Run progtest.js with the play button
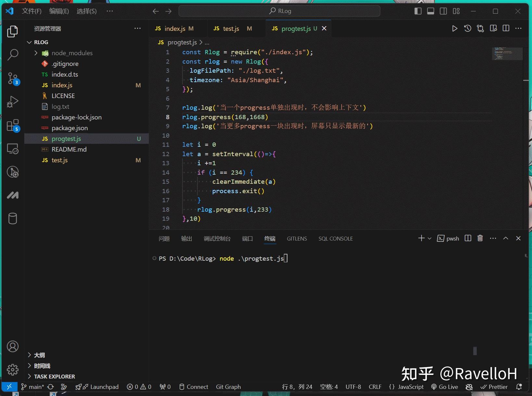 point(454,28)
